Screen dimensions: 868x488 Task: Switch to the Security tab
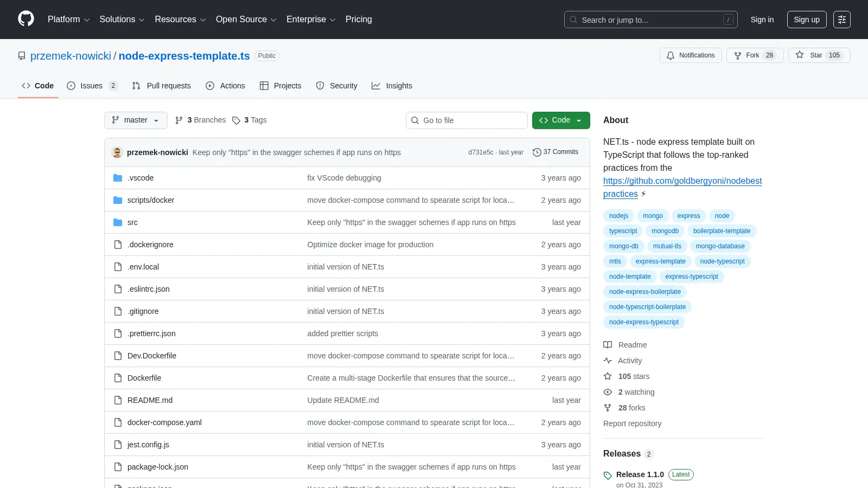click(x=337, y=86)
